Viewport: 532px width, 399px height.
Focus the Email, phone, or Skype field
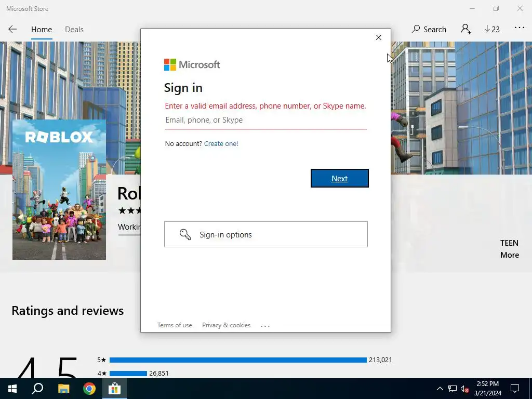click(265, 120)
